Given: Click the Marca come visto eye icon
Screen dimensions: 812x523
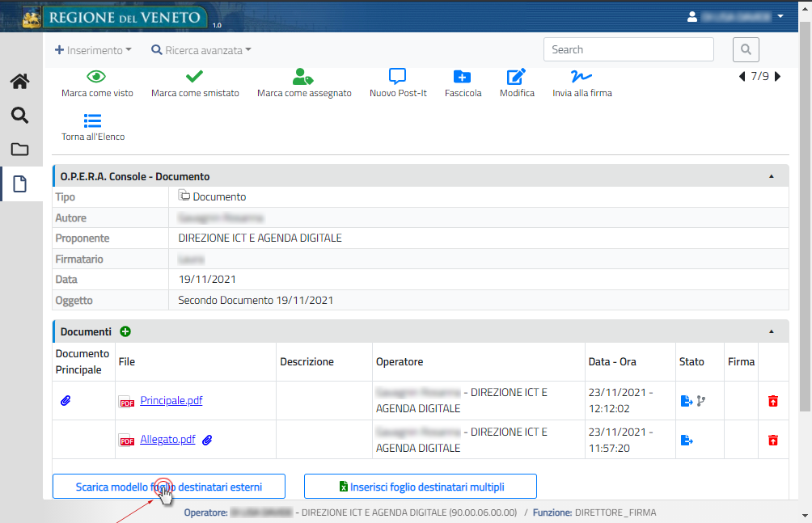Looking at the screenshot, I should click(x=97, y=77).
